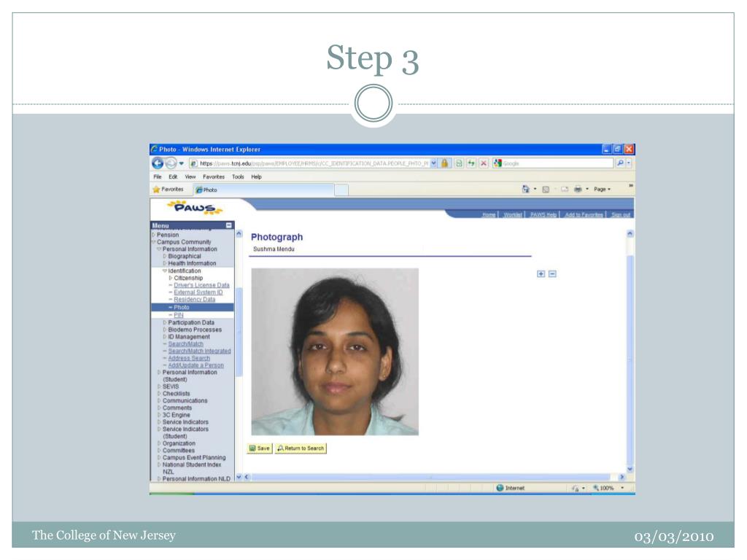Expand the Pension menu folder
The image size is (747, 560).
[153, 235]
